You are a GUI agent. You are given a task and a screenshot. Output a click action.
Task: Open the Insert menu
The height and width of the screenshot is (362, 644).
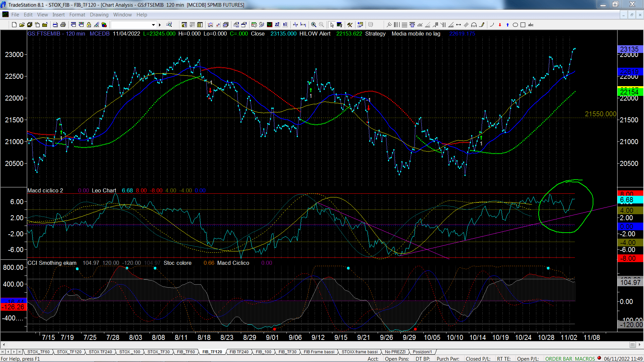coord(58,15)
